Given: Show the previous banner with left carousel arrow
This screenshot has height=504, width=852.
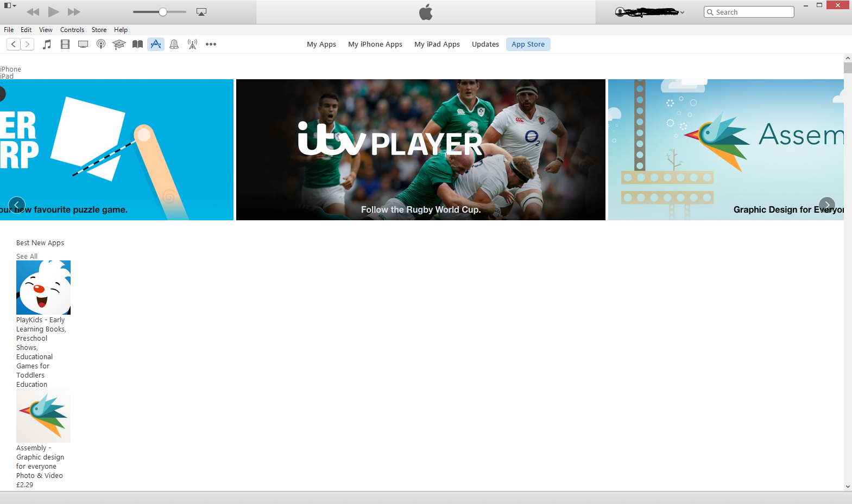Looking at the screenshot, I should 17,205.
